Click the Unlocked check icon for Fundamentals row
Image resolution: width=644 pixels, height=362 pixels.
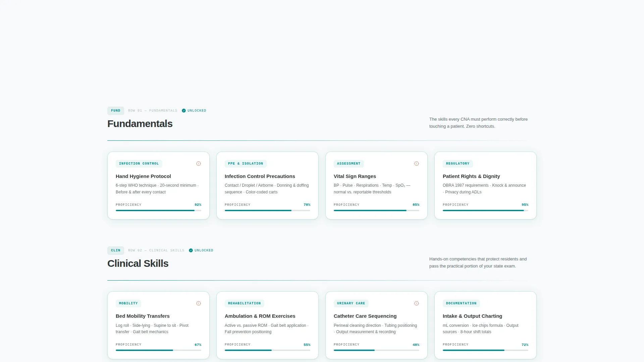[x=184, y=111]
